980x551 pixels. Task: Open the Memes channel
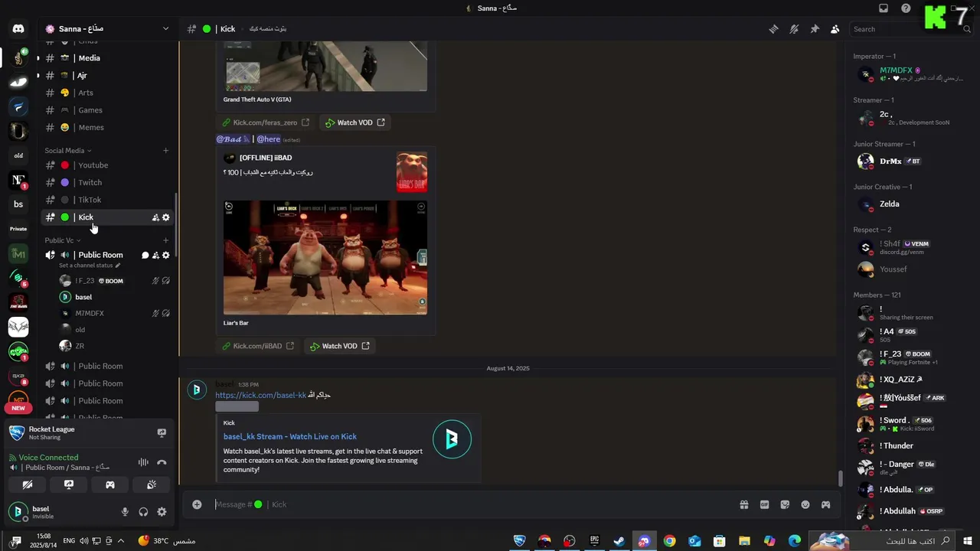click(107, 128)
